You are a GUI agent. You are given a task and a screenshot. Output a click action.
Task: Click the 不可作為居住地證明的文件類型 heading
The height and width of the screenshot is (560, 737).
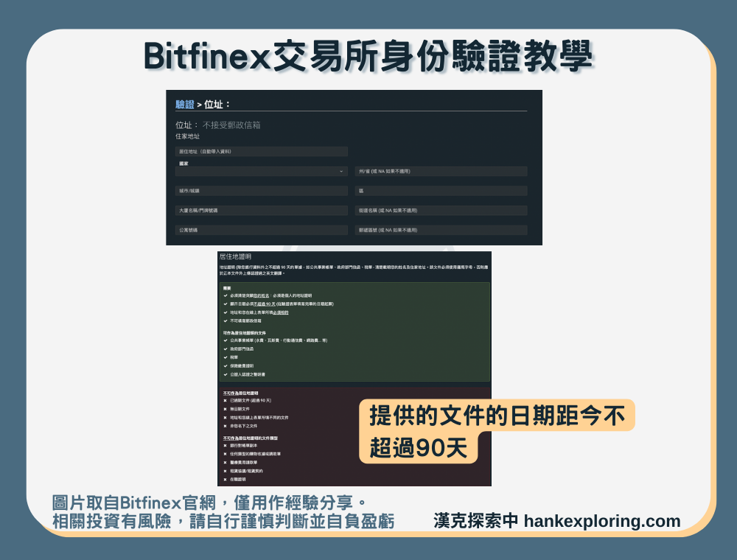pos(251,438)
